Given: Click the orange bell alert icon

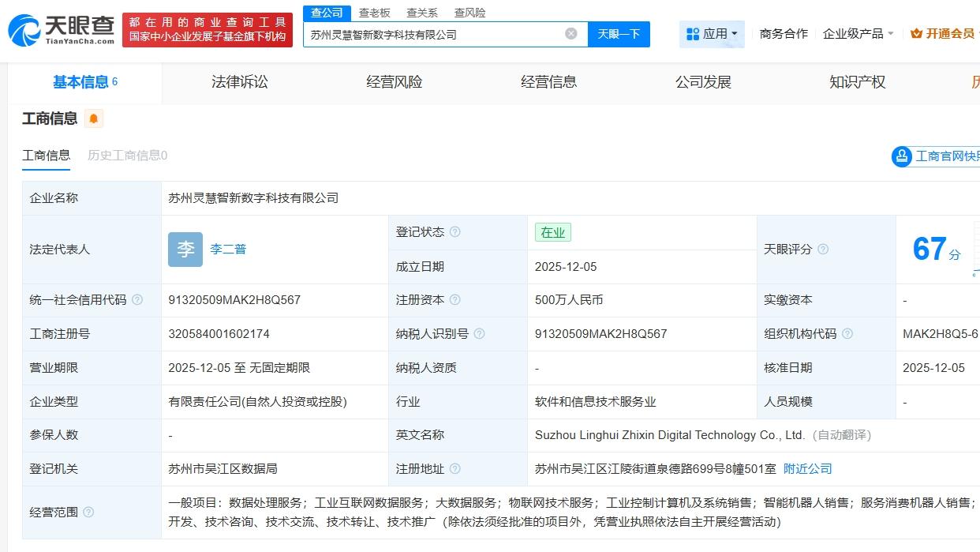Looking at the screenshot, I should tap(94, 119).
